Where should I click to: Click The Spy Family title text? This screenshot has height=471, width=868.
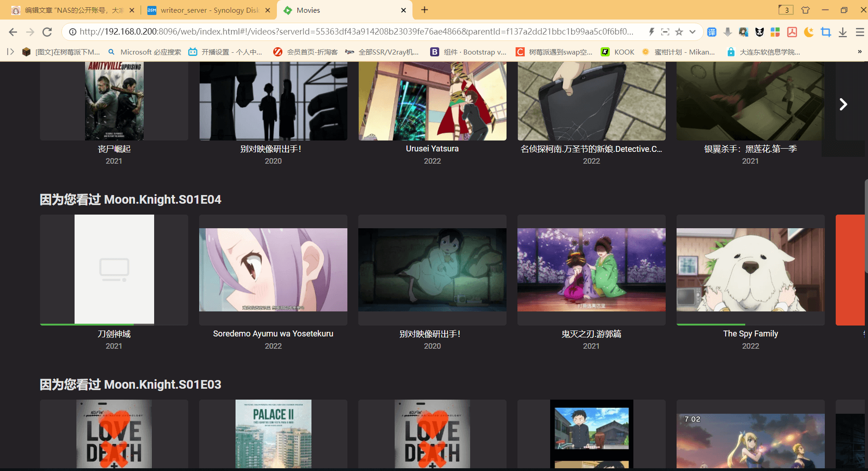[751, 334]
